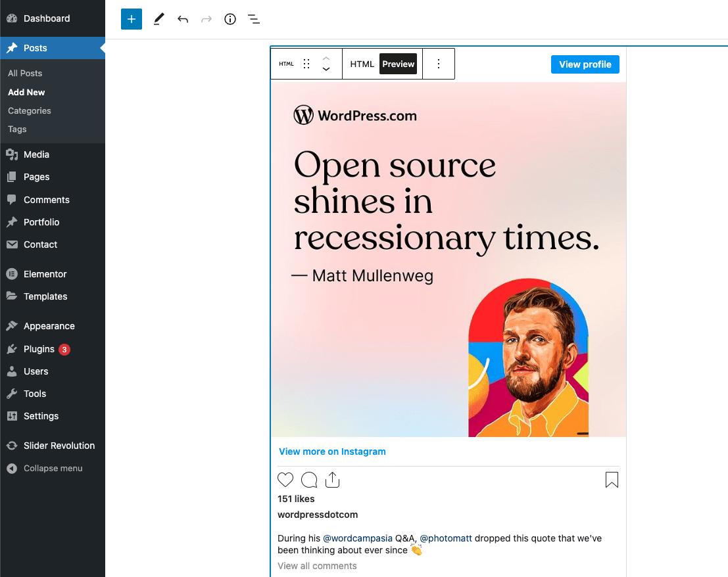Move the HTML block up
The width and height of the screenshot is (728, 577).
coord(326,58)
